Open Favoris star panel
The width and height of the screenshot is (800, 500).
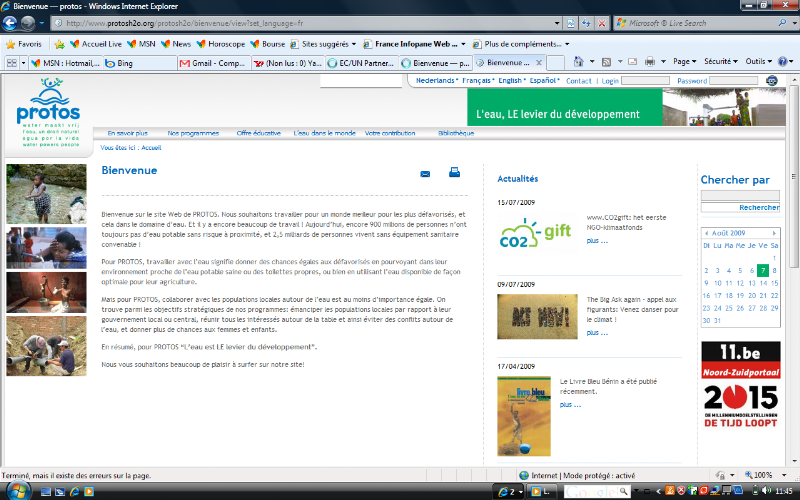[x=23, y=44]
